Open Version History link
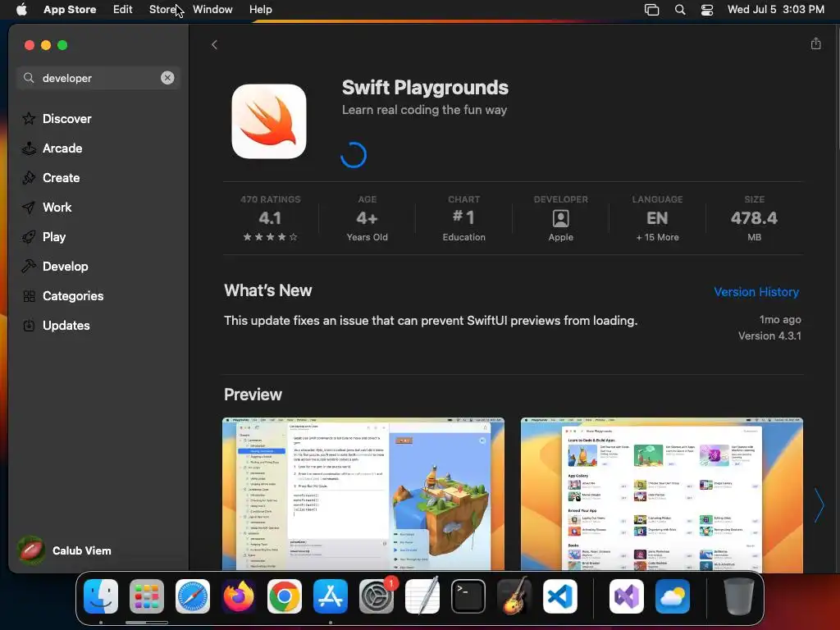840x630 pixels. (x=756, y=292)
